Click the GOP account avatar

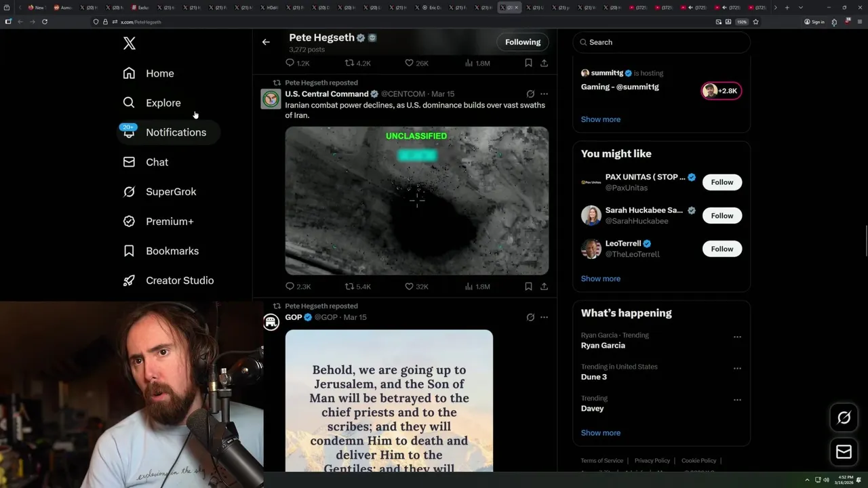click(271, 322)
